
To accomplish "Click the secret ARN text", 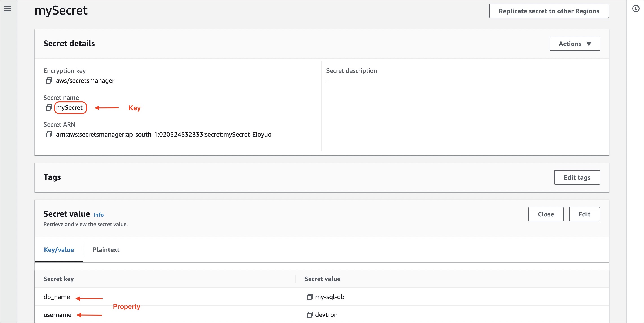I will [164, 135].
